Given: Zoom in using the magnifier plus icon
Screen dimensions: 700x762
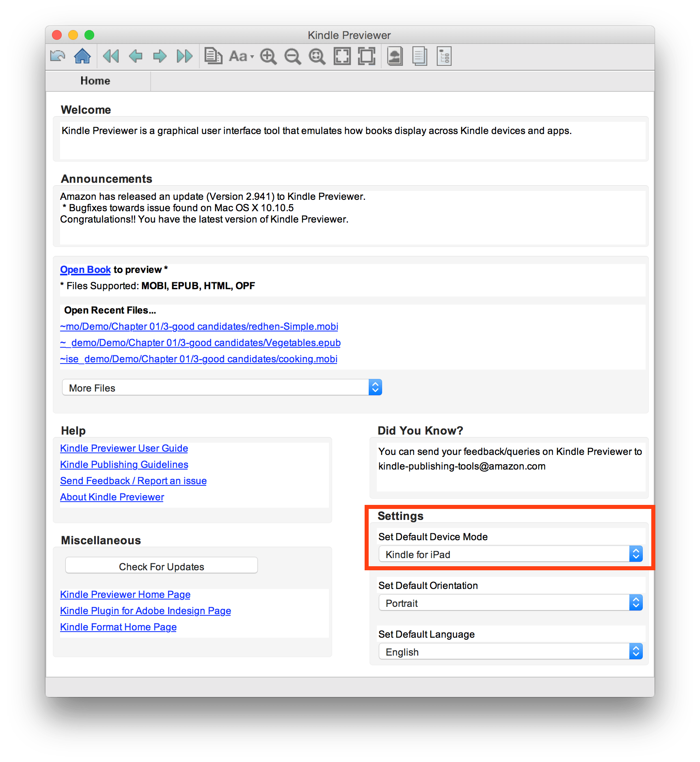Looking at the screenshot, I should tap(268, 56).
